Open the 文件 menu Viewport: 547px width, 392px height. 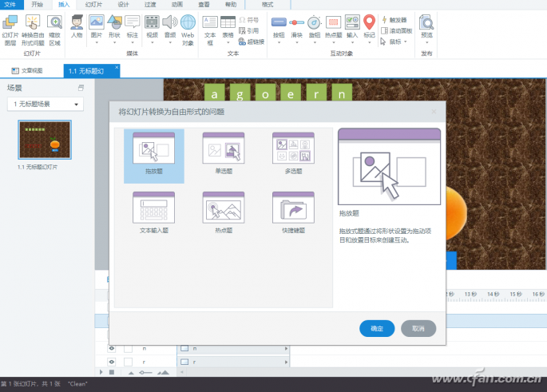tap(10, 5)
